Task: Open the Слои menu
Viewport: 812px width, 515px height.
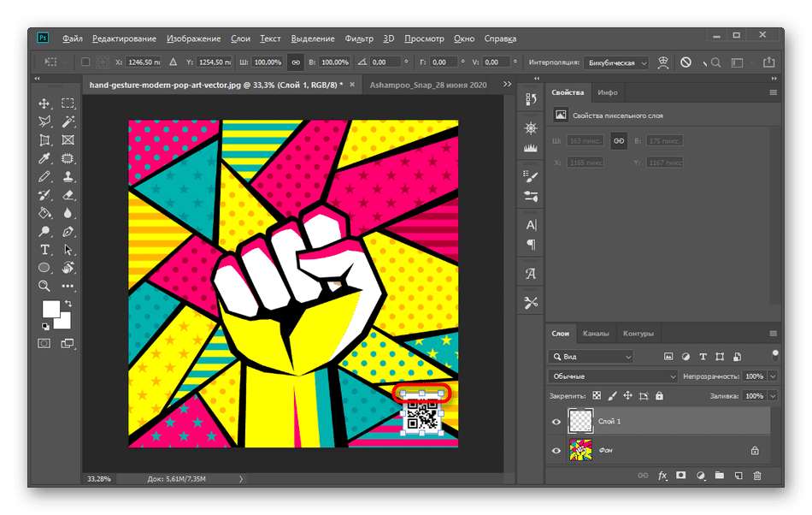Action: coord(240,38)
